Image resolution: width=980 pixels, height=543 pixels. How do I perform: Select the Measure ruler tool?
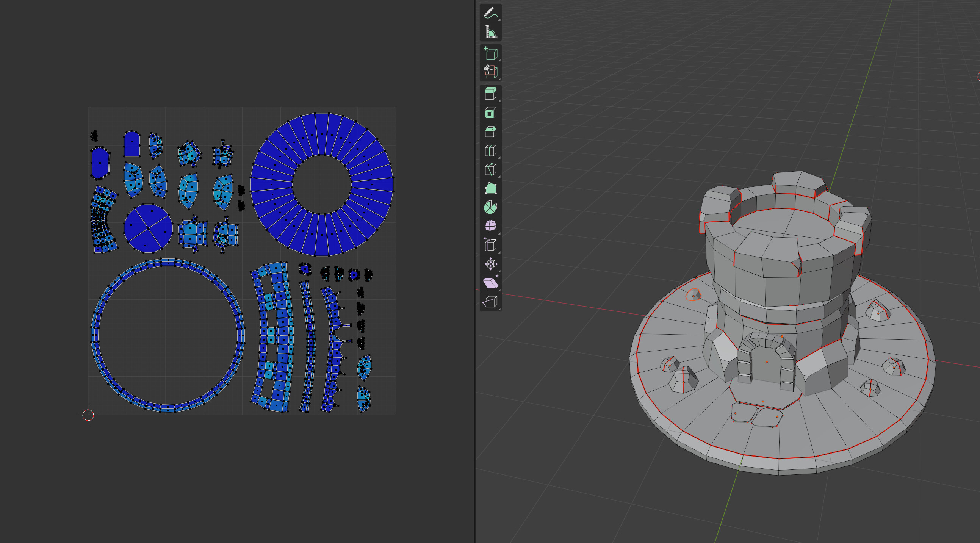point(490,31)
